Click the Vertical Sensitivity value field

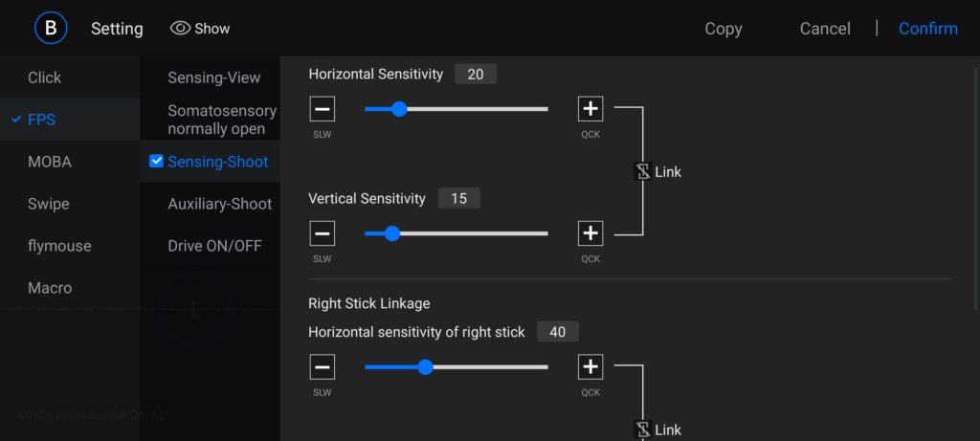pos(458,199)
